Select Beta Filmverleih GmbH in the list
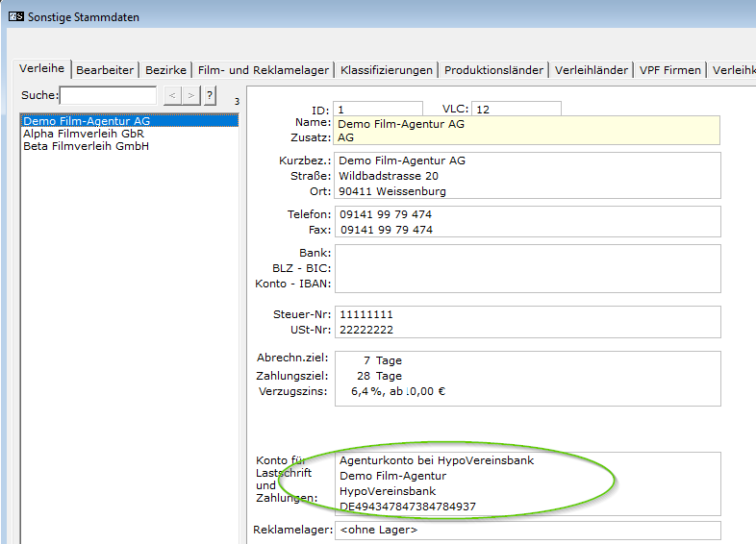The image size is (756, 544). (86, 147)
